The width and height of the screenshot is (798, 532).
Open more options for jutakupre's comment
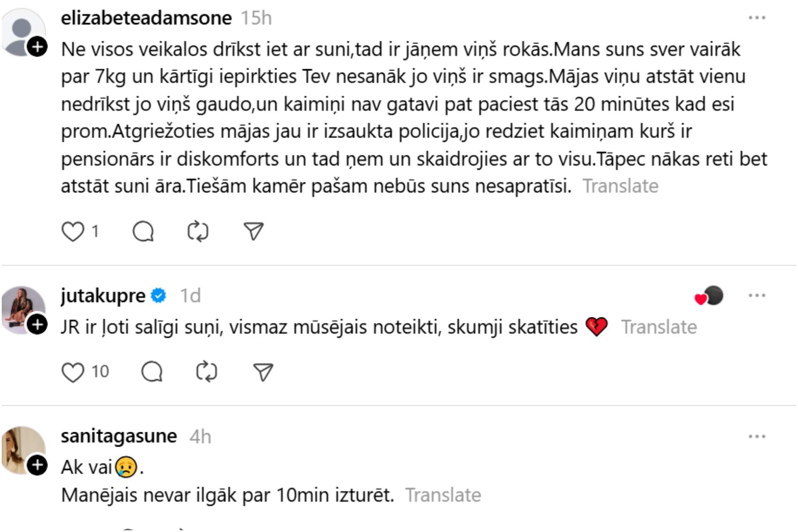pyautogui.click(x=757, y=296)
